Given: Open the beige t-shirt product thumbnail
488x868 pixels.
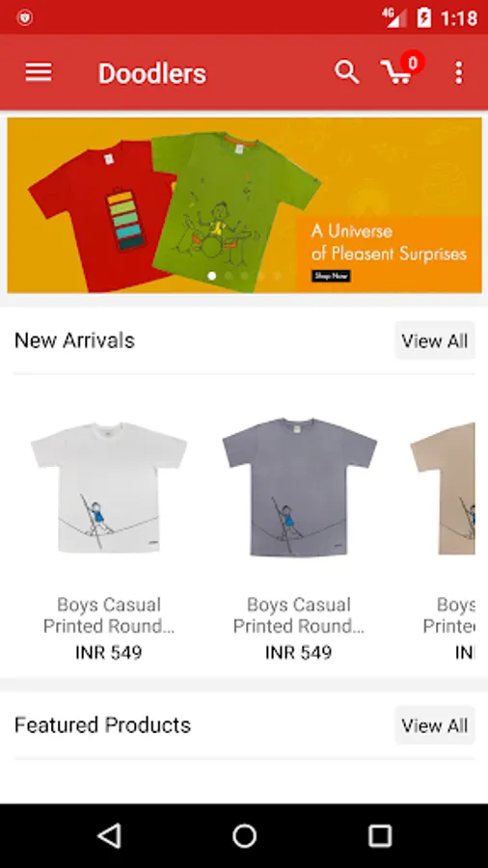Looking at the screenshot, I should point(443,488).
